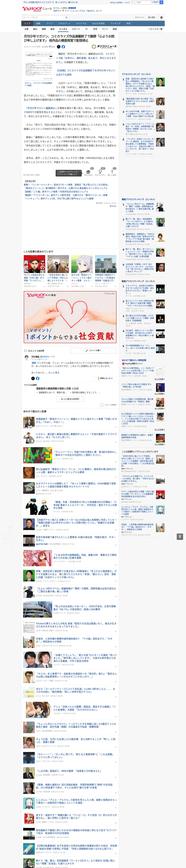Open the 有料 tab

pyautogui.click(x=129, y=24)
